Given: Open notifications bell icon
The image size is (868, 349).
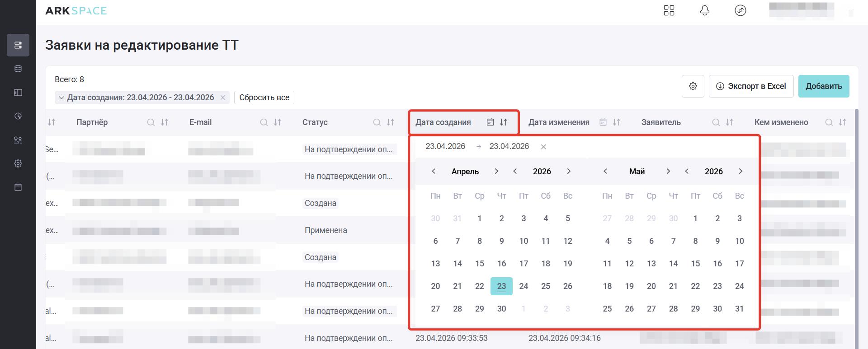Looking at the screenshot, I should [x=704, y=10].
